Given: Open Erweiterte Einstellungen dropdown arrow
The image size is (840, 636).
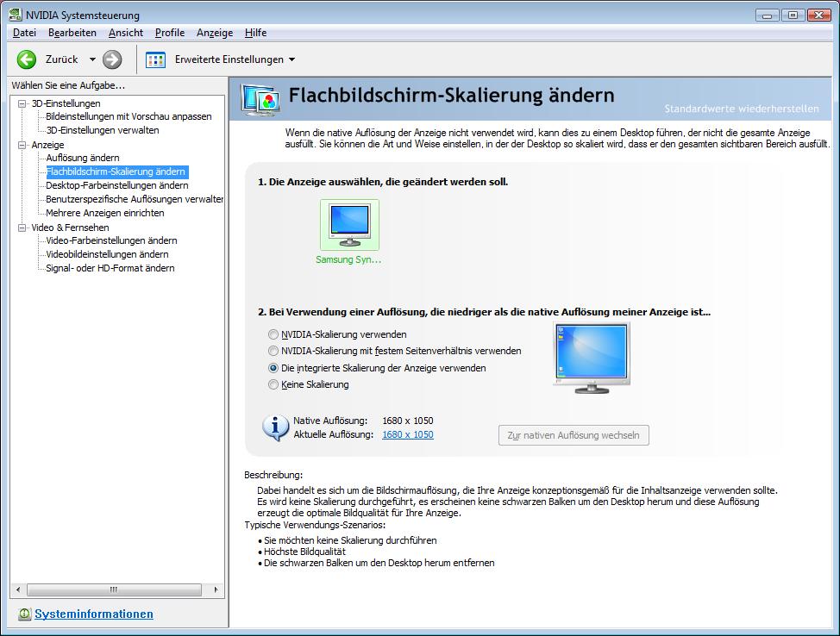Looking at the screenshot, I should tap(292, 59).
